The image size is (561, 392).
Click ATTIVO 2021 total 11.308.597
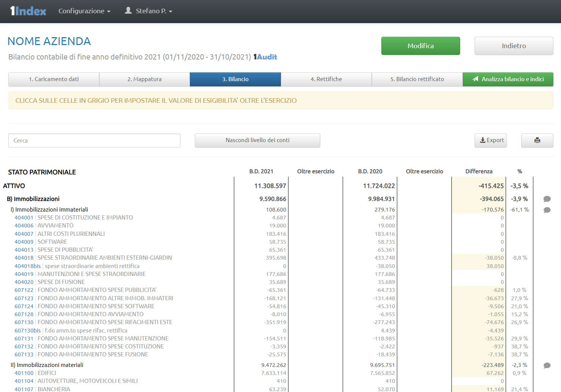270,186
